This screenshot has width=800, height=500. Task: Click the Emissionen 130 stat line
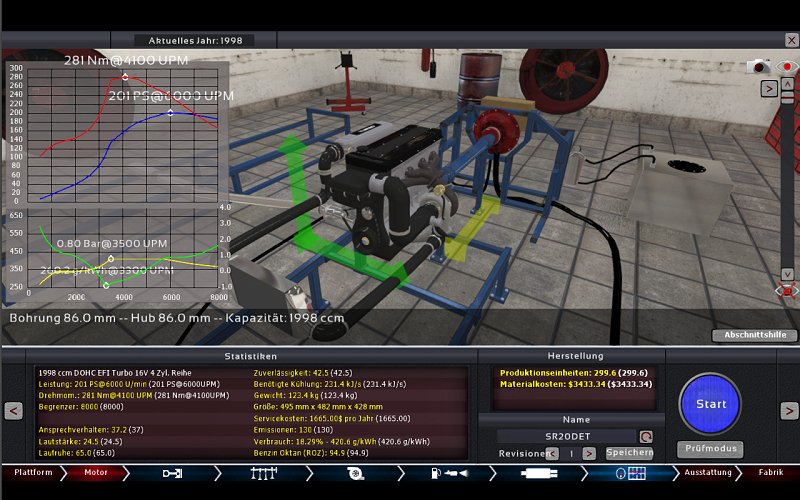293,430
